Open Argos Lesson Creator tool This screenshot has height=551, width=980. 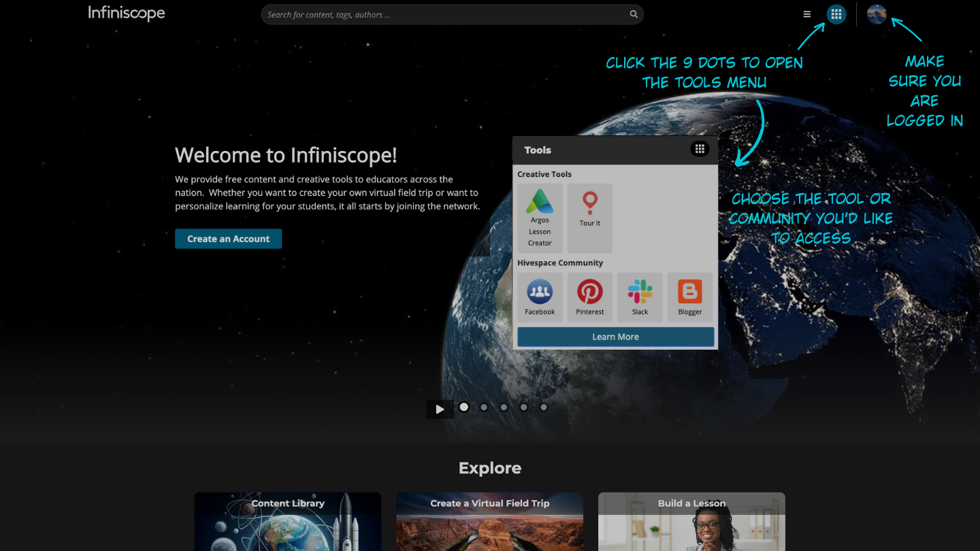540,218
